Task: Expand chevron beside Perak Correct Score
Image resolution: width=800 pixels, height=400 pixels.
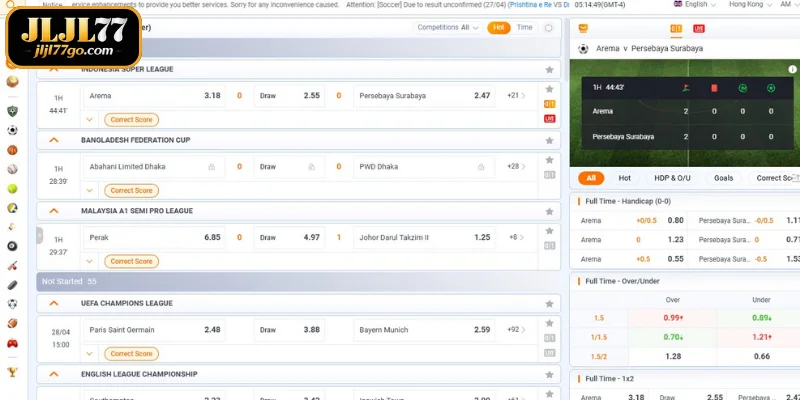Action: [90, 261]
